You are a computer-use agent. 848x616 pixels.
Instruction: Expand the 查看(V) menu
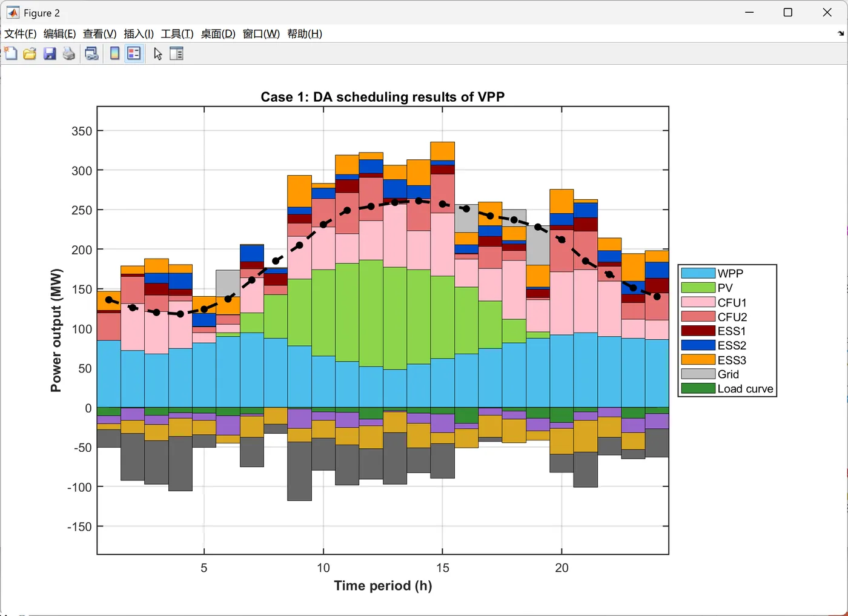click(99, 34)
